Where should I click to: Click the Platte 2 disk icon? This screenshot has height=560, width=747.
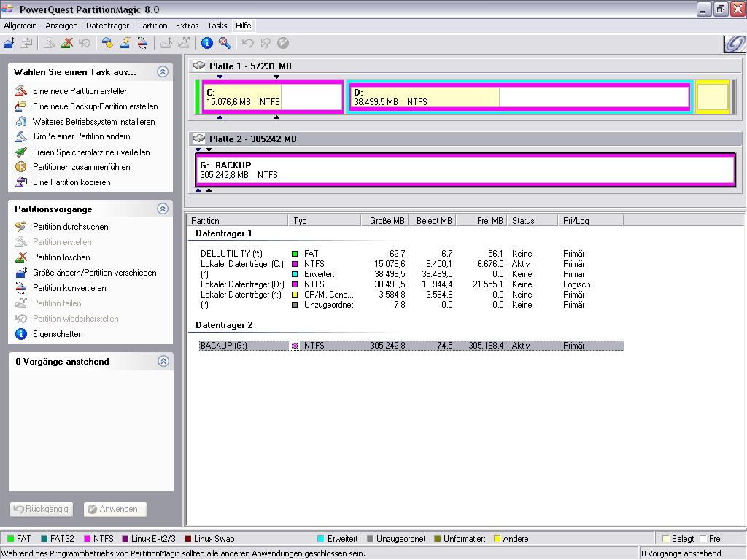[x=199, y=139]
